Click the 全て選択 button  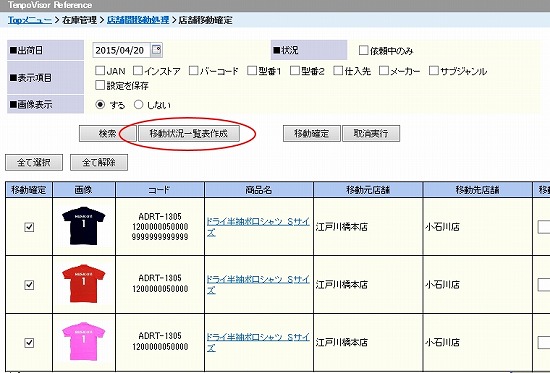[34, 162]
